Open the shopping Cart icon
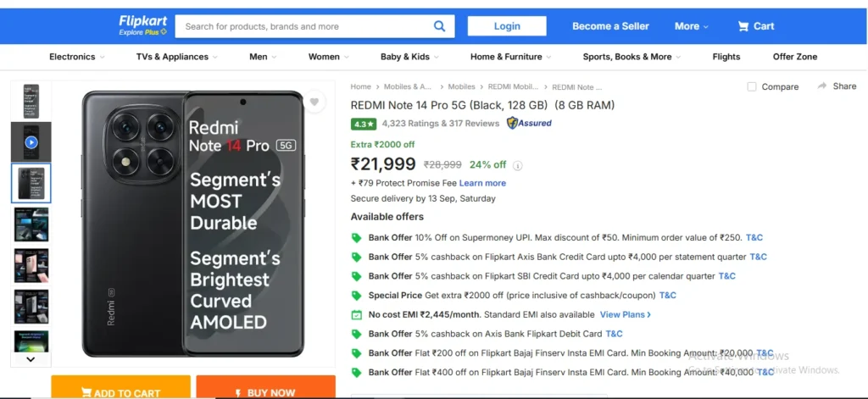This screenshot has height=399, width=868. tap(743, 26)
